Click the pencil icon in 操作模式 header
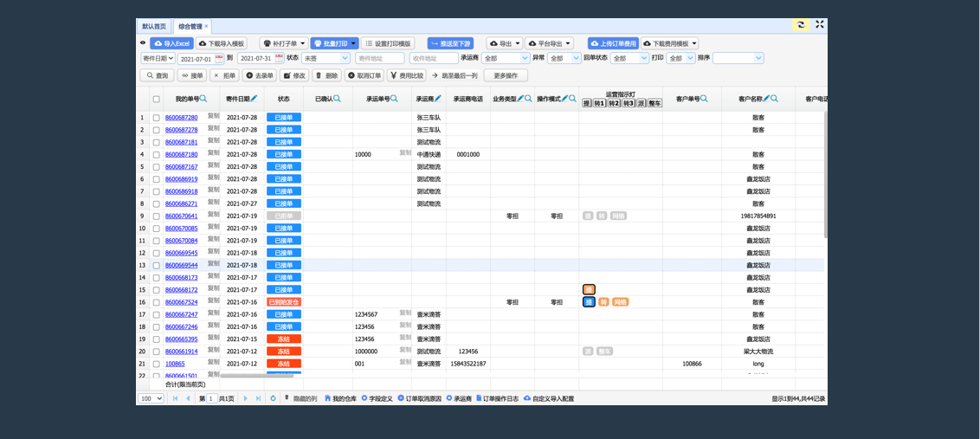This screenshot has width=980, height=439. click(x=564, y=98)
